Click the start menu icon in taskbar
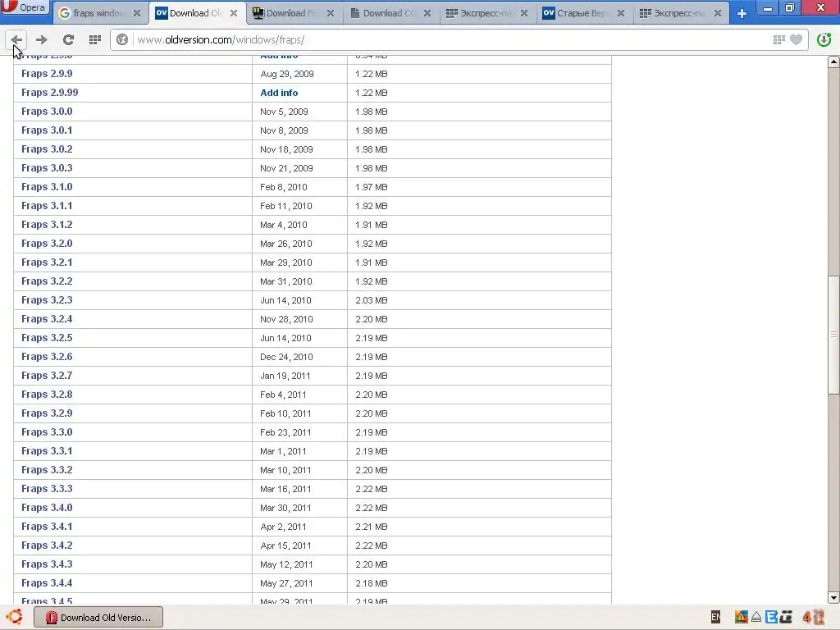The image size is (840, 630). (x=15, y=617)
